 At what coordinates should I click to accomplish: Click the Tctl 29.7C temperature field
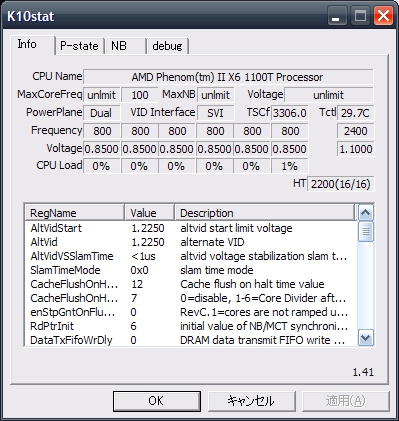click(356, 113)
